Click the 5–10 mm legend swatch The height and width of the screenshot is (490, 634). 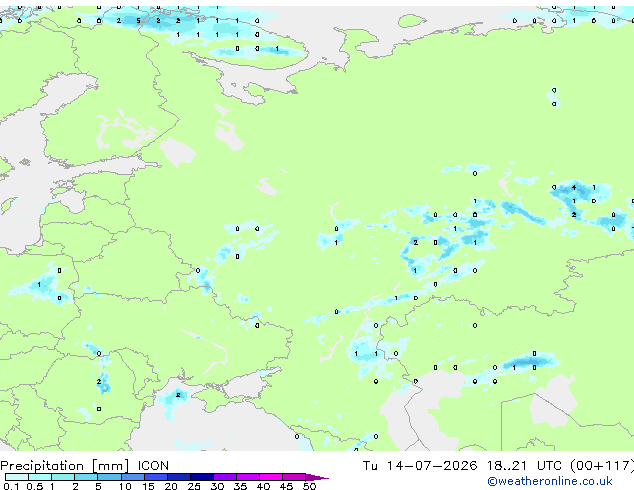110,477
